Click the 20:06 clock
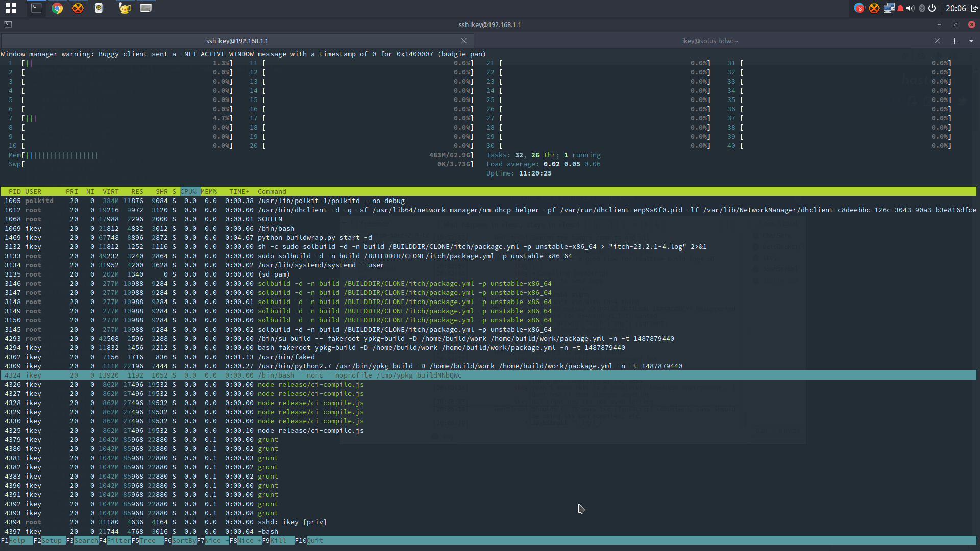The height and width of the screenshot is (551, 980). point(955,8)
